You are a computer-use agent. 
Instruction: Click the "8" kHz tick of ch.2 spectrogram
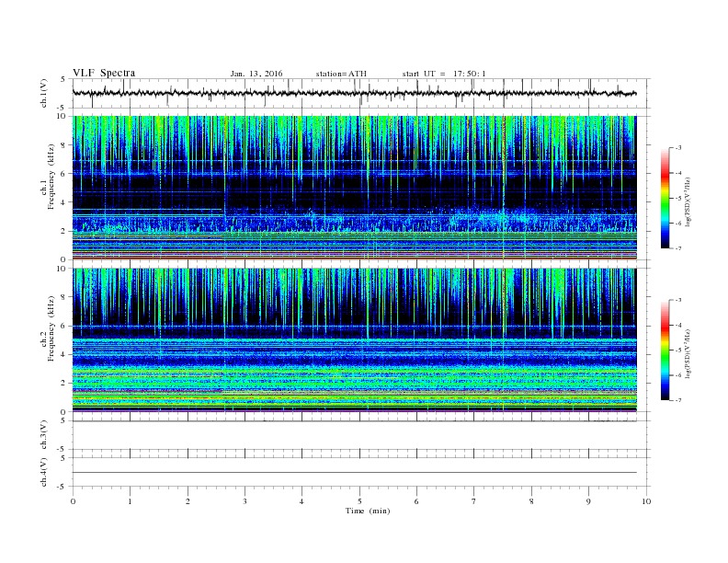pyautogui.click(x=63, y=297)
